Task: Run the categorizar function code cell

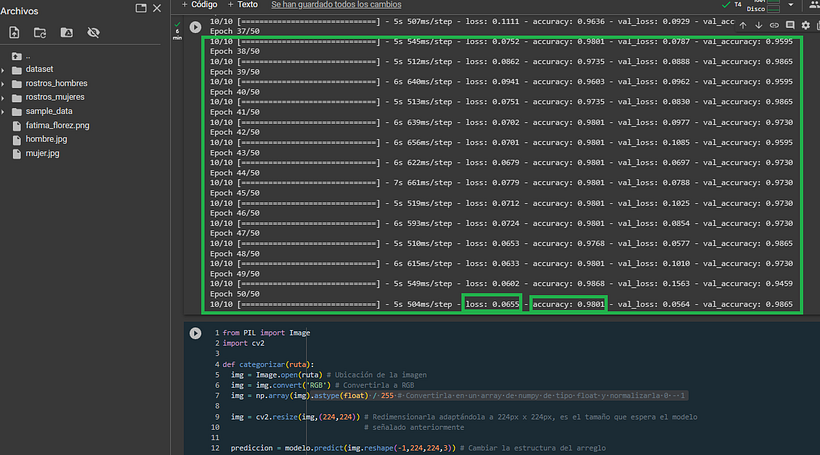Action: tap(195, 333)
